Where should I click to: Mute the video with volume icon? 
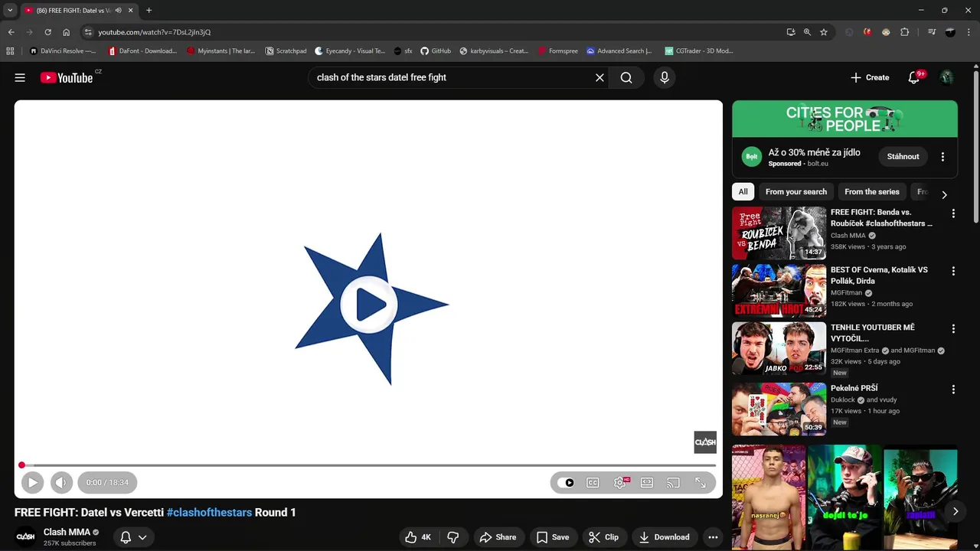61,482
